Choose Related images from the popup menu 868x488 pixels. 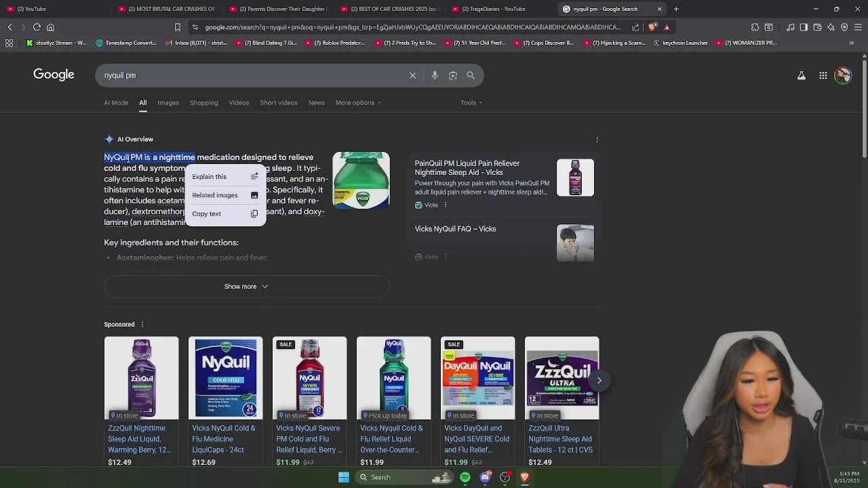(225, 195)
